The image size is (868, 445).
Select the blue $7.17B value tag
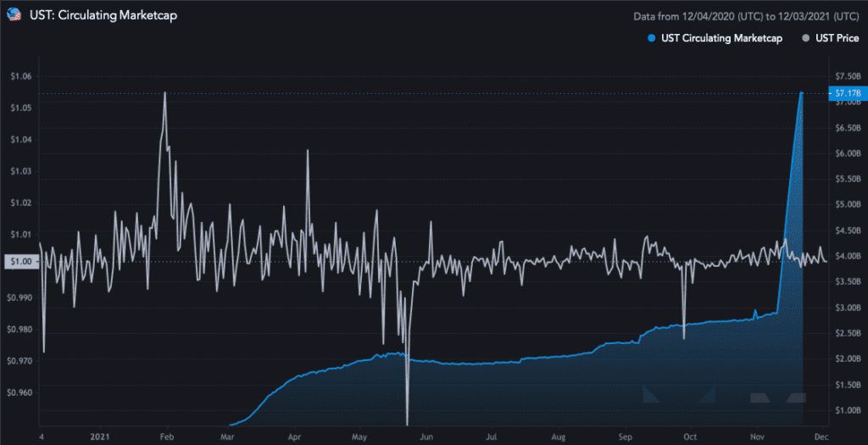tap(846, 92)
